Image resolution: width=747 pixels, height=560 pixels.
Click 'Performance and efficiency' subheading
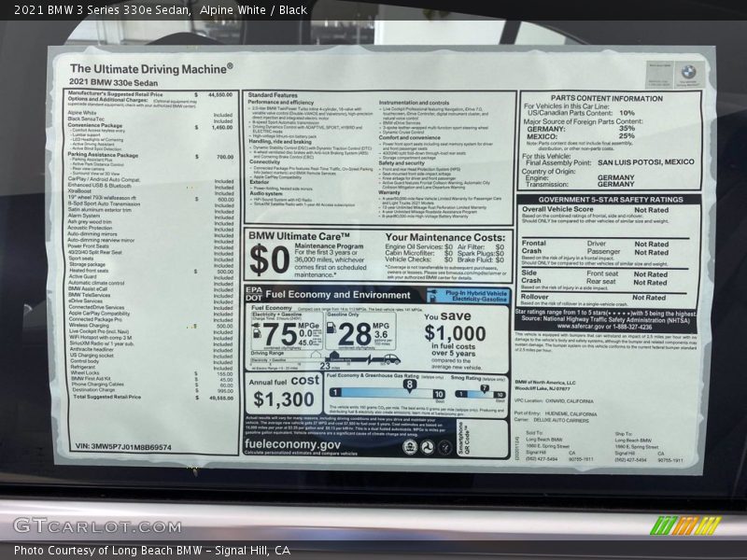(x=281, y=103)
